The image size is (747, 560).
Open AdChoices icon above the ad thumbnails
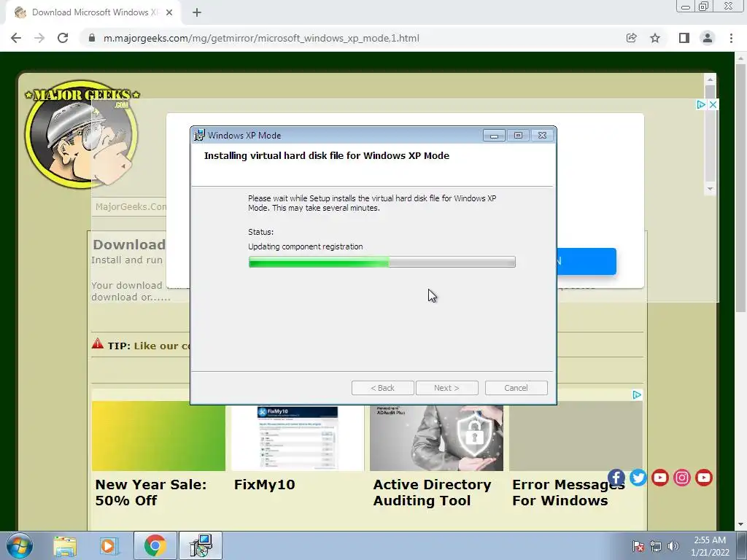point(637,394)
